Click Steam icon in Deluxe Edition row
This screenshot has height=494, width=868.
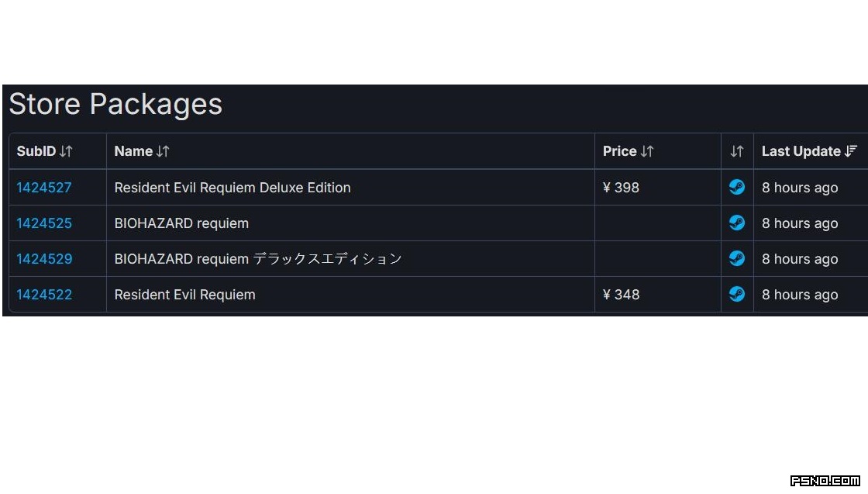click(x=736, y=188)
